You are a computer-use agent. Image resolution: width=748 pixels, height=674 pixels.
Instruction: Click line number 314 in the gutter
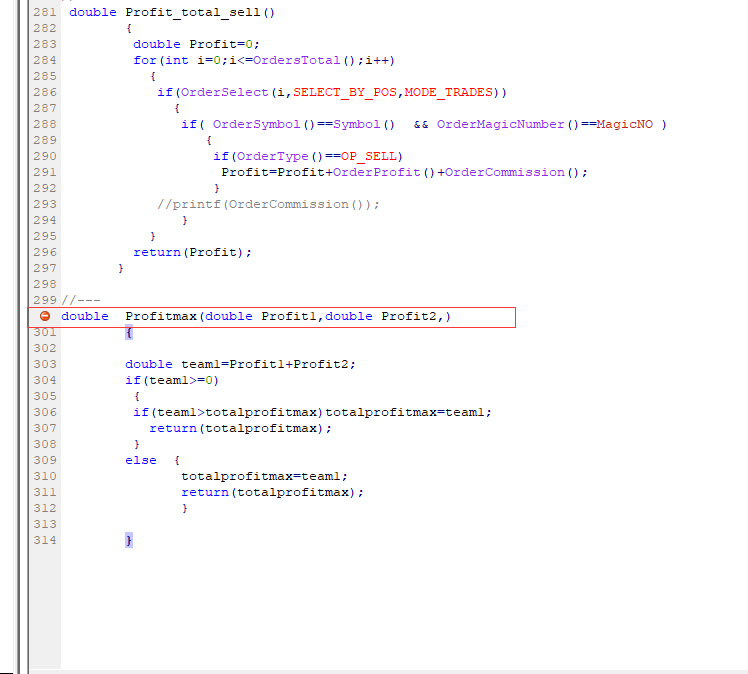click(x=45, y=540)
